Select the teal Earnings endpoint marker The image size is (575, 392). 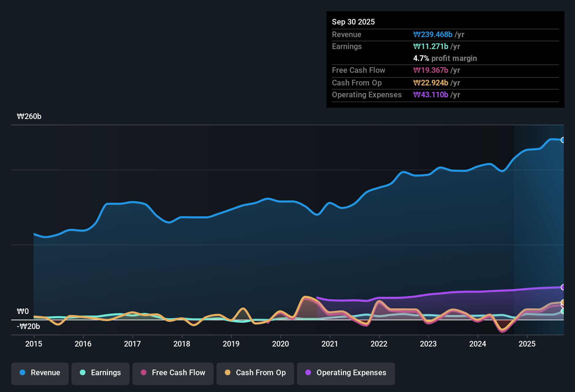click(x=562, y=310)
